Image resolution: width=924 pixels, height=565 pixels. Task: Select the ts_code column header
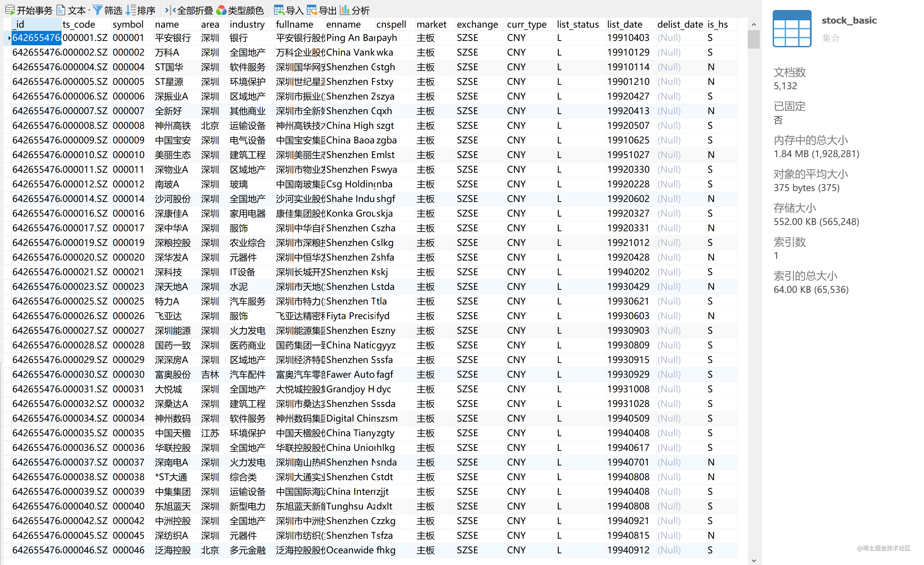tap(79, 24)
